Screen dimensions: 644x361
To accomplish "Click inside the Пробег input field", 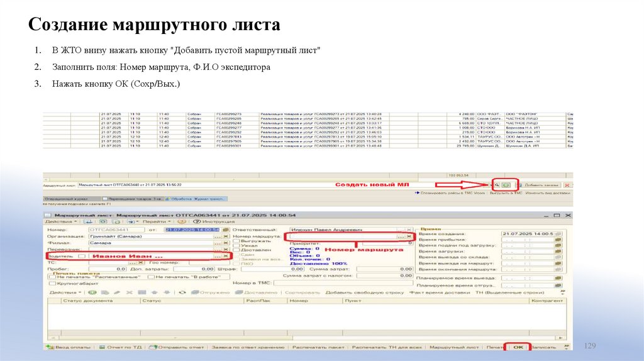I will (107, 269).
